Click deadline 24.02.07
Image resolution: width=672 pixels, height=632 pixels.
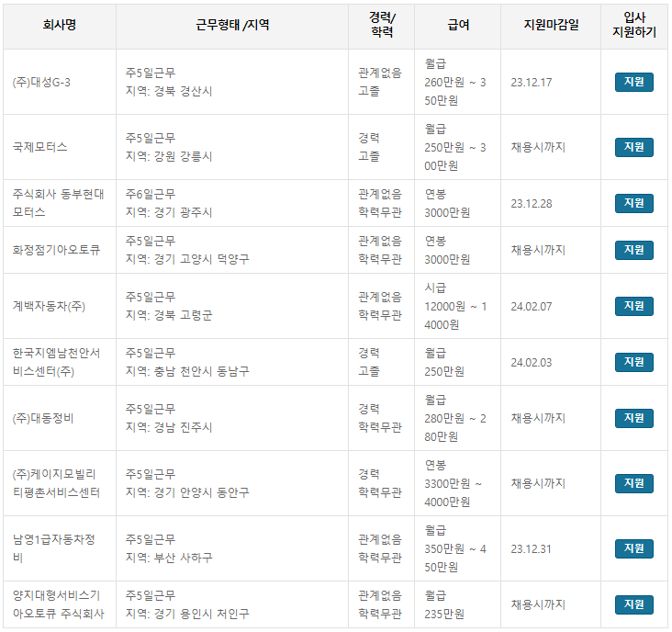(532, 307)
